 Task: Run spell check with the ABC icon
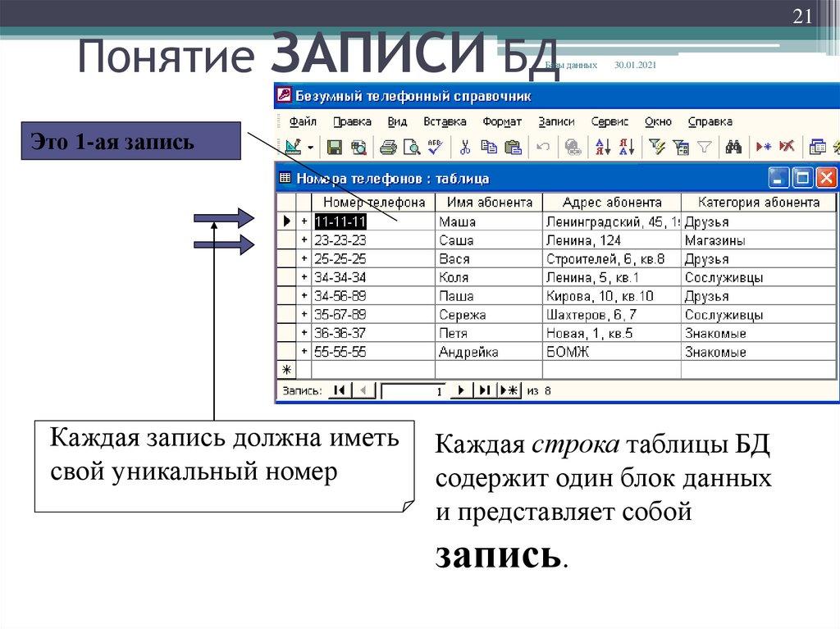coord(434,148)
